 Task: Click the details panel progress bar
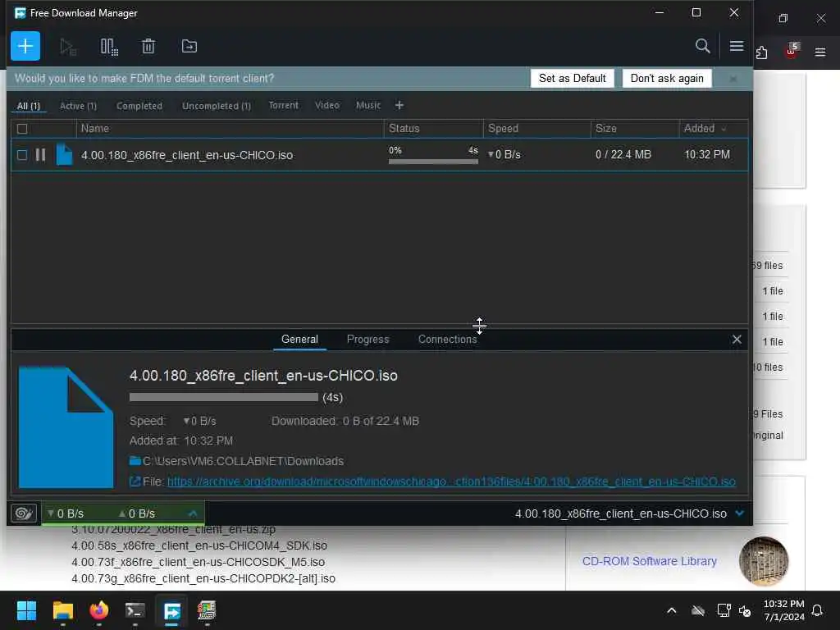tap(223, 397)
